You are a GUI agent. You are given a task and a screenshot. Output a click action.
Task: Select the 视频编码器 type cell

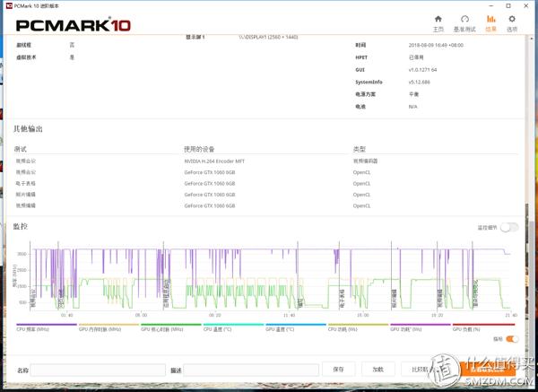tap(365, 161)
